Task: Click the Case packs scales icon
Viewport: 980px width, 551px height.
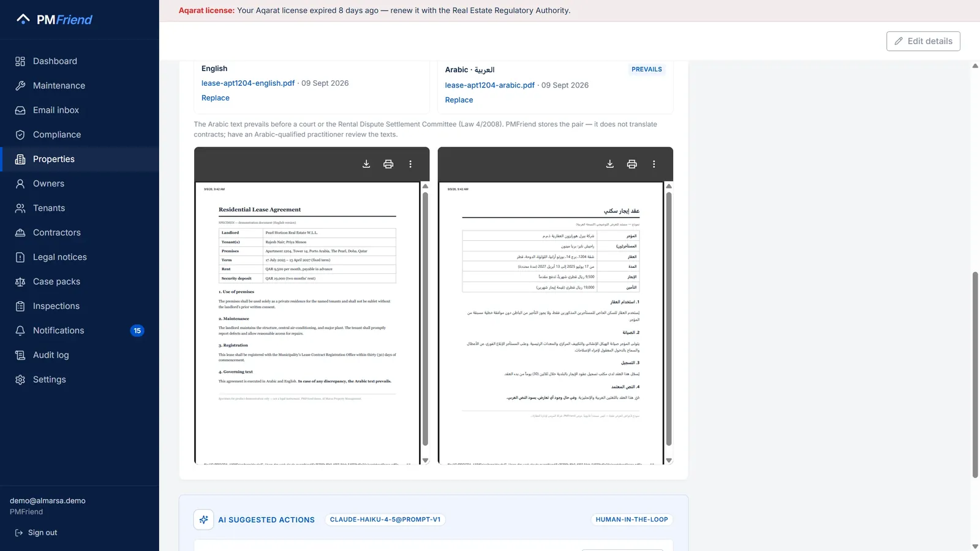Action: 20,282
